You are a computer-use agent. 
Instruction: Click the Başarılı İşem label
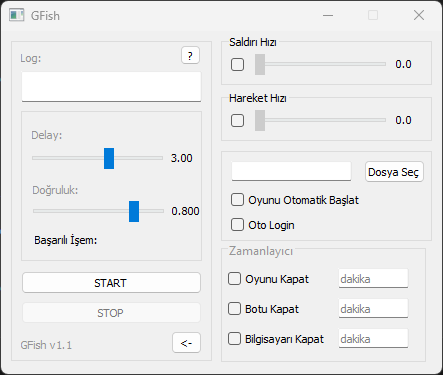coord(66,240)
